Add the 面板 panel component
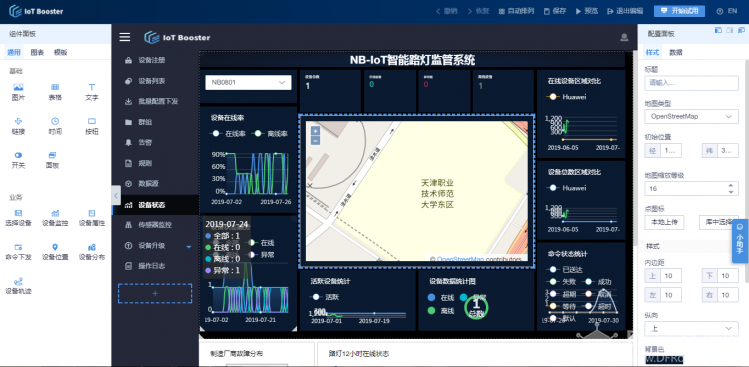This screenshot has width=749, height=367. tap(53, 160)
